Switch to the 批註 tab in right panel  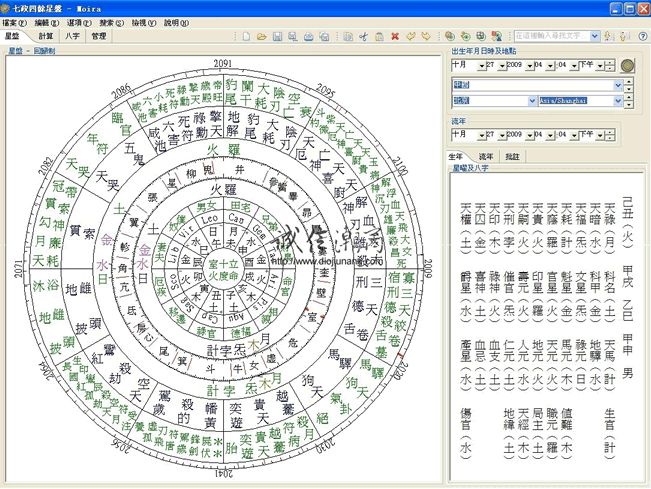tap(512, 156)
